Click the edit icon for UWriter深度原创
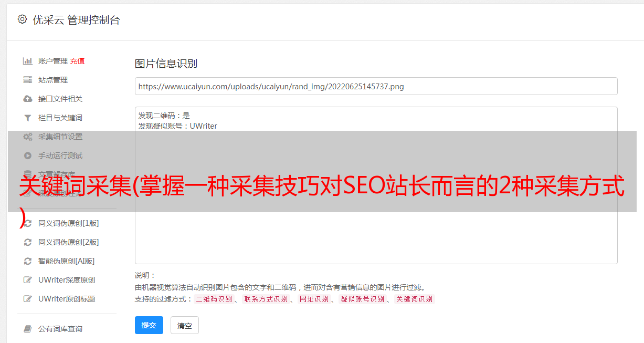The width and height of the screenshot is (644, 343). 28,280
